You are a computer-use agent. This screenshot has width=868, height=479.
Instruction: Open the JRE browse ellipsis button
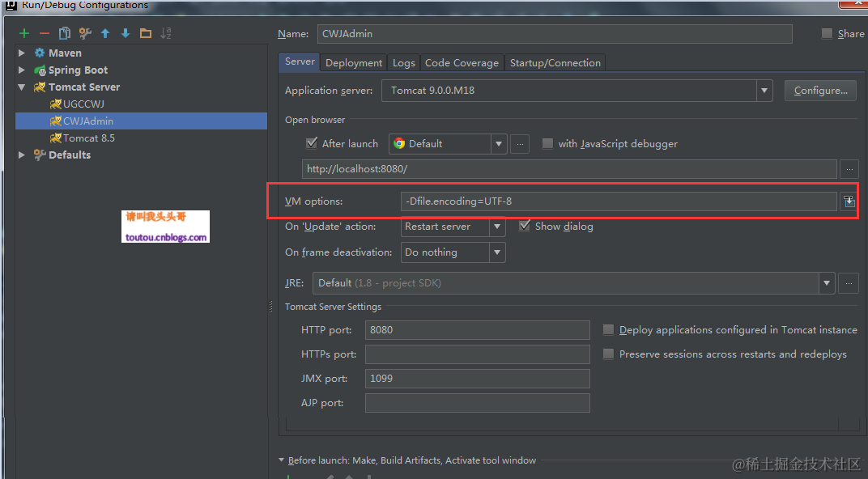849,283
